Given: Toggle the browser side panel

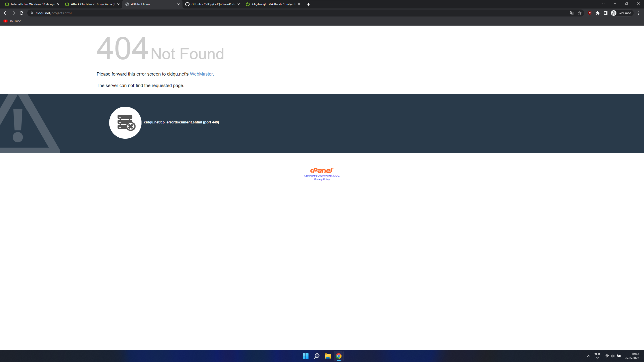Looking at the screenshot, I should point(606,13).
